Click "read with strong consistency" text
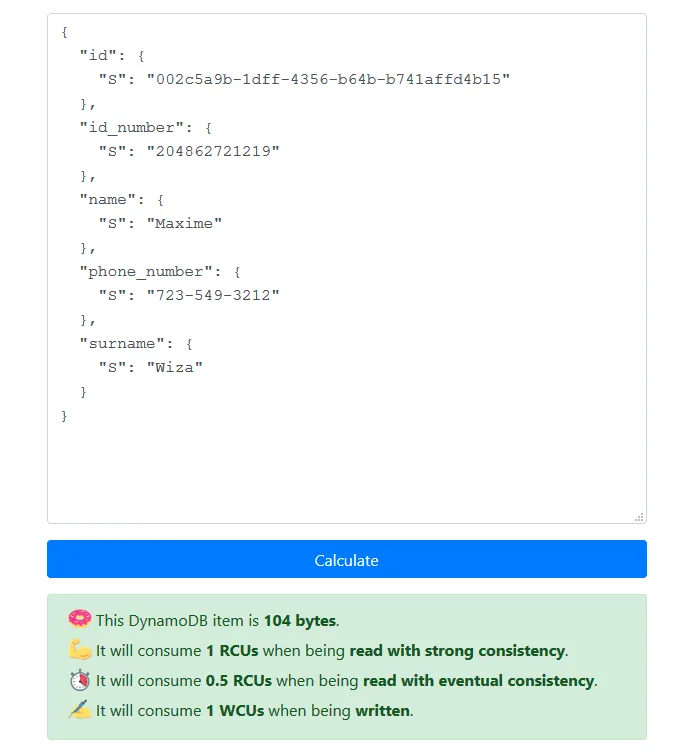 coord(457,651)
